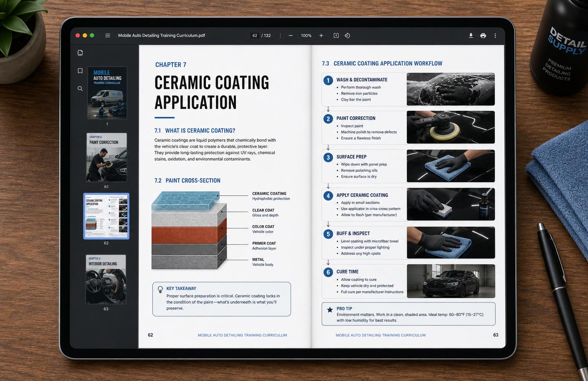Click the 'KEY TAKEAWAY' heading

[181, 289]
